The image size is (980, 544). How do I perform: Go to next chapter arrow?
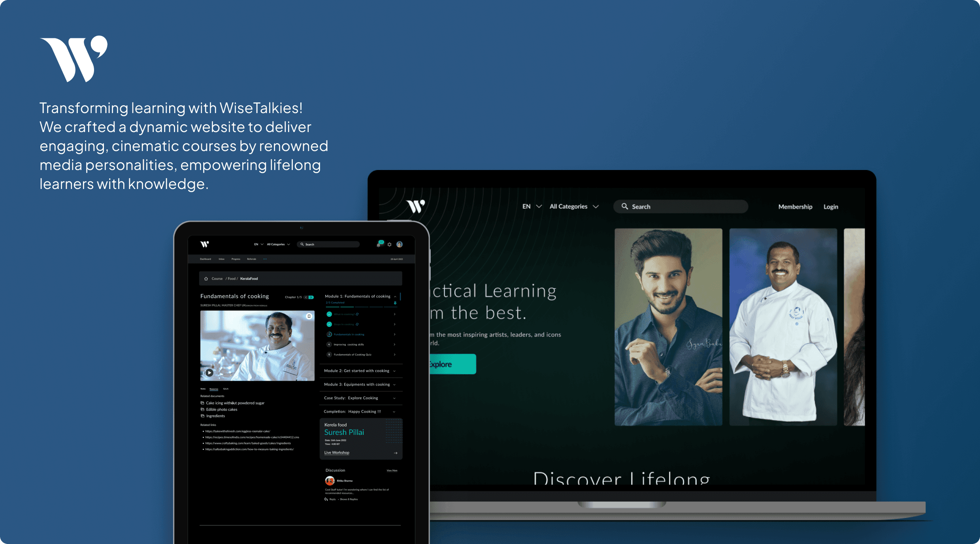(x=311, y=297)
